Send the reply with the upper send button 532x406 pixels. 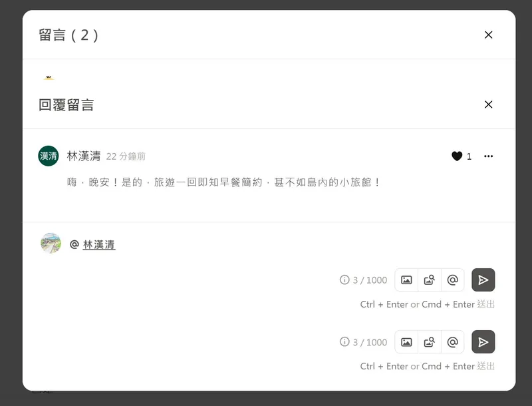[483, 280]
